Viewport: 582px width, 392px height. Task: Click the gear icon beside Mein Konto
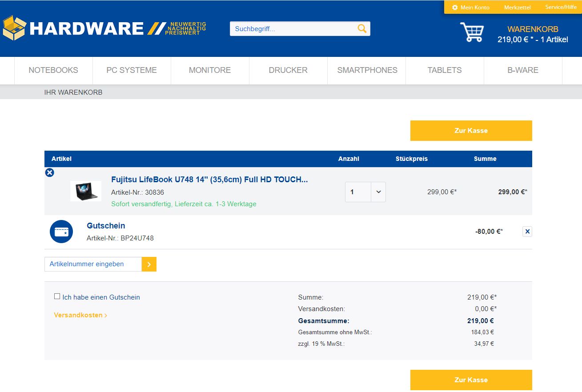click(455, 8)
